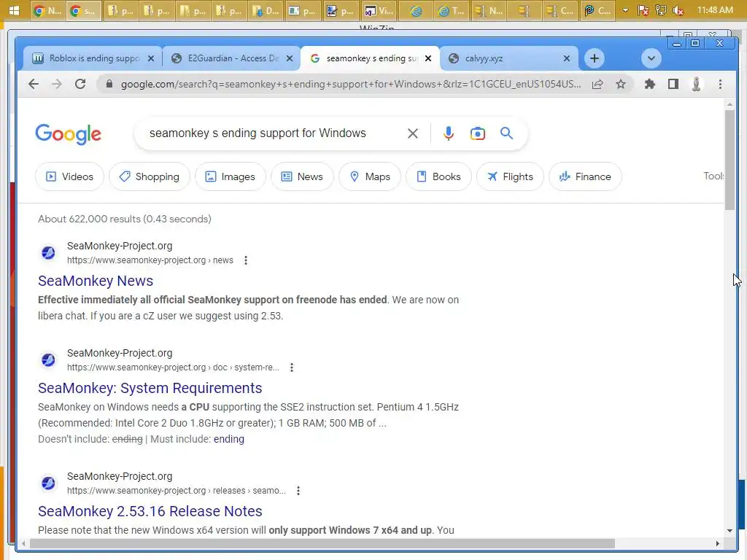Viewport: 747px width, 560px height.
Task: Open the side panel icon
Action: (673, 85)
